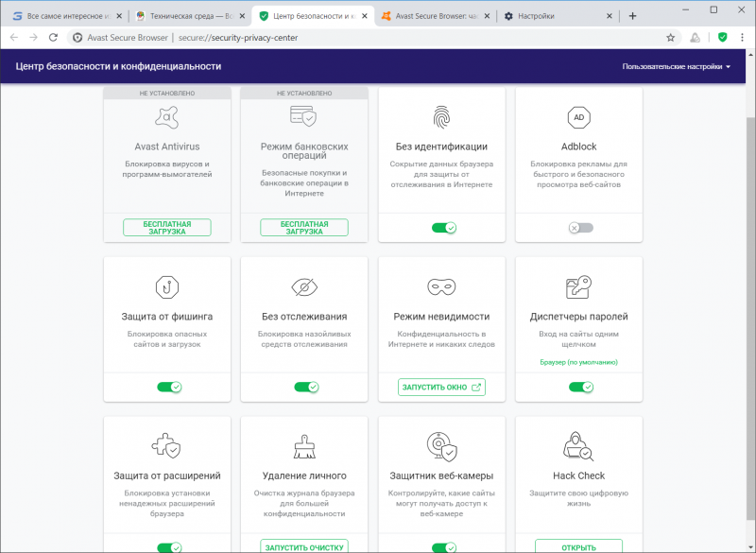Select the Центр безопасности tab
This screenshot has height=553, width=756.
pos(311,16)
